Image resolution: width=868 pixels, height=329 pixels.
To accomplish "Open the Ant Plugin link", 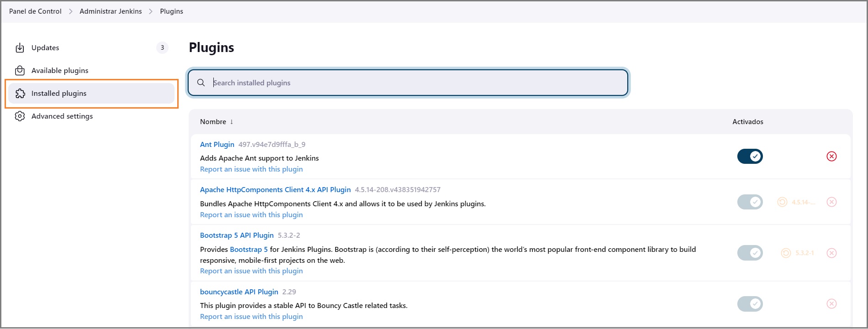I will (x=217, y=145).
